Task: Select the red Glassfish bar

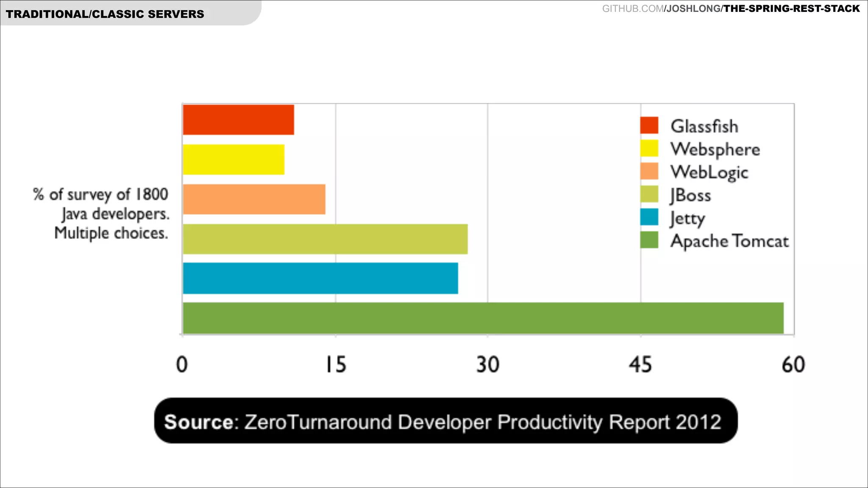Action: [238, 120]
